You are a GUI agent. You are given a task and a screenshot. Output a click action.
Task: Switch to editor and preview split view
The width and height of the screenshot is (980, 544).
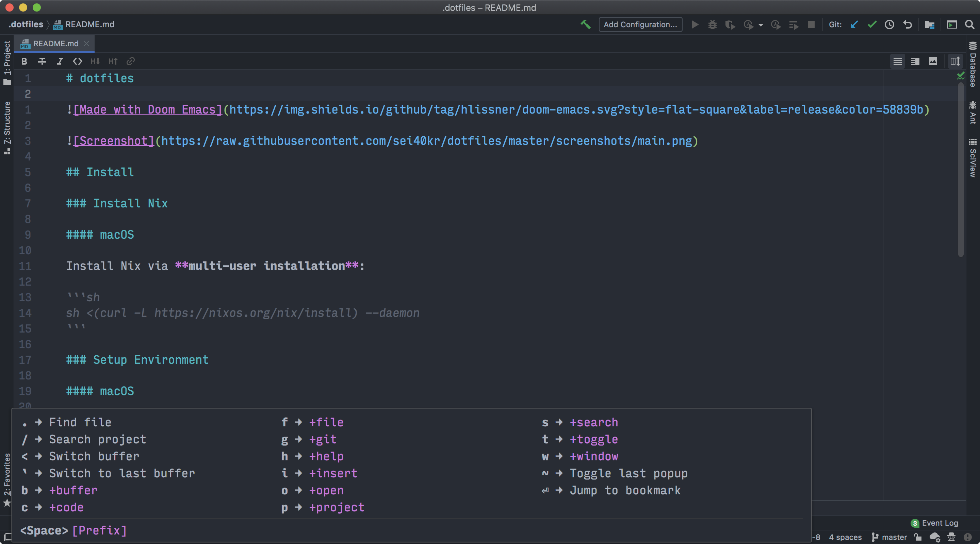tap(915, 61)
